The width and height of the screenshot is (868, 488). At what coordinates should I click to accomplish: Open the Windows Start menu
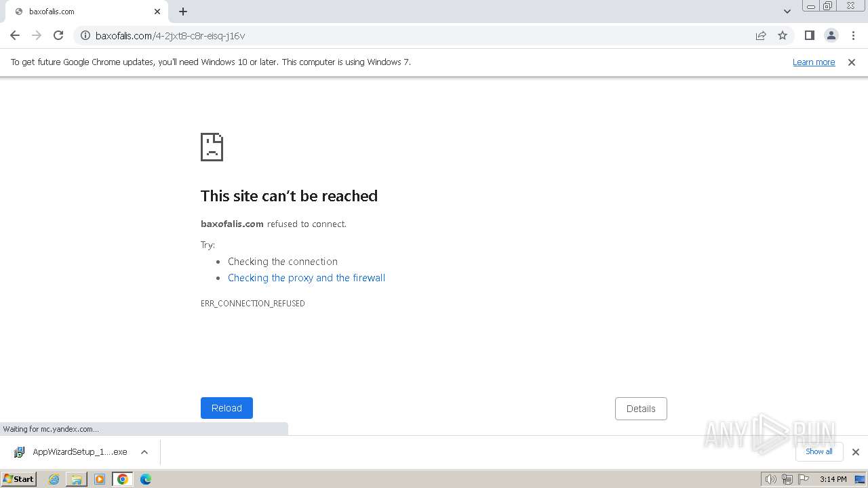click(x=18, y=479)
